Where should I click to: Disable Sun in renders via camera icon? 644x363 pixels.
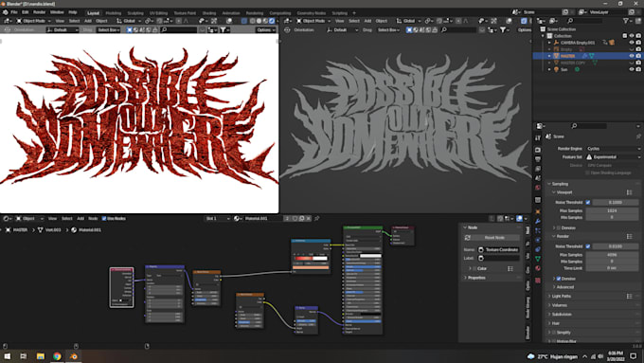[638, 69]
